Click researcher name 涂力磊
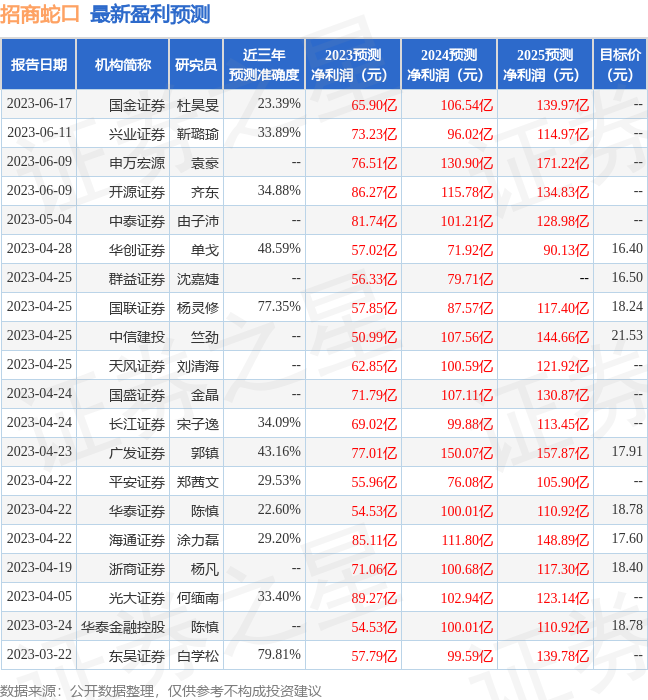Screen dimensions: 648x700 198,541
